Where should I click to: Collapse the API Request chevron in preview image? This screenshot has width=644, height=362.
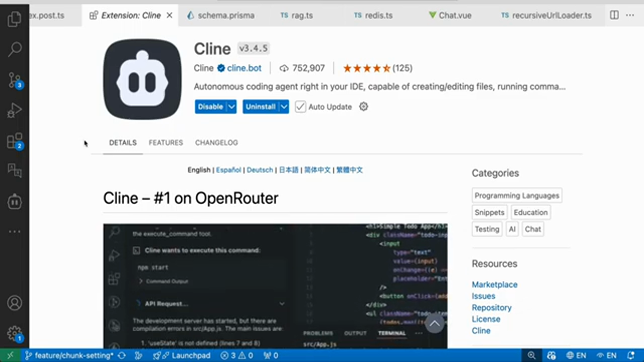pos(282,304)
